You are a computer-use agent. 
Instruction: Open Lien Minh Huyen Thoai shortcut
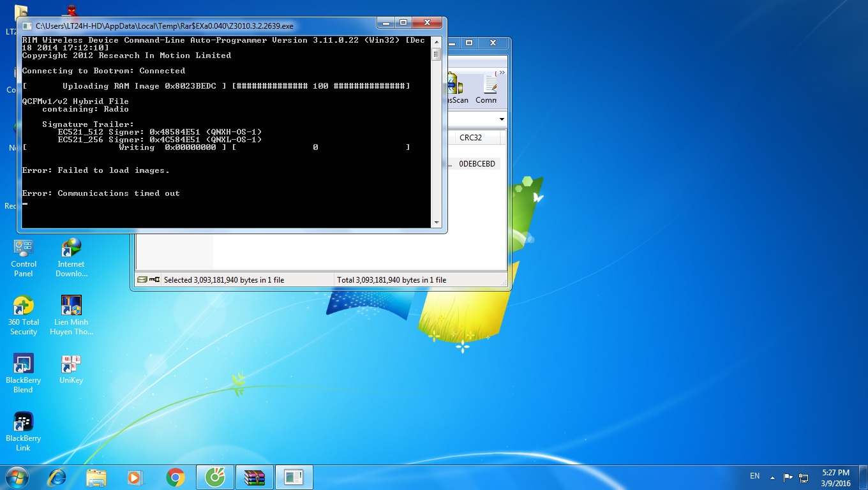71,315
